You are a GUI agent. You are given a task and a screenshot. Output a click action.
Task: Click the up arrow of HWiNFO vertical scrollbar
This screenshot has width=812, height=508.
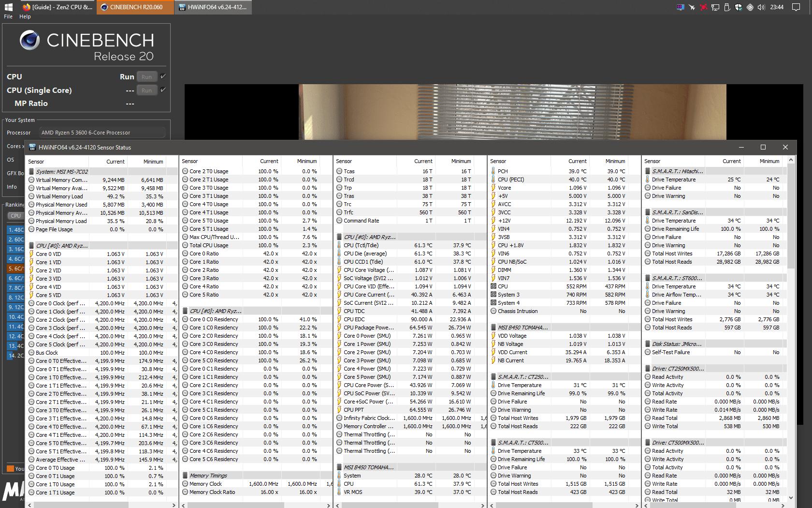(x=791, y=160)
